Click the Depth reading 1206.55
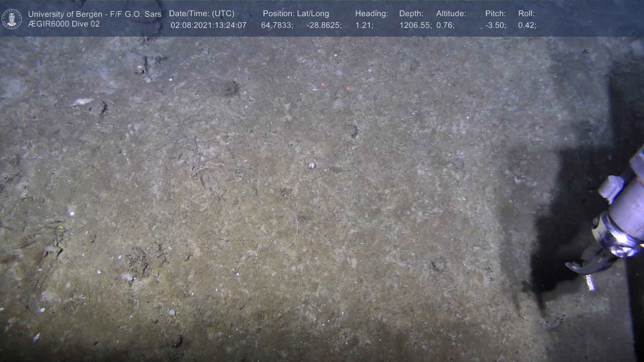The height and width of the screenshot is (362, 644). (415, 25)
